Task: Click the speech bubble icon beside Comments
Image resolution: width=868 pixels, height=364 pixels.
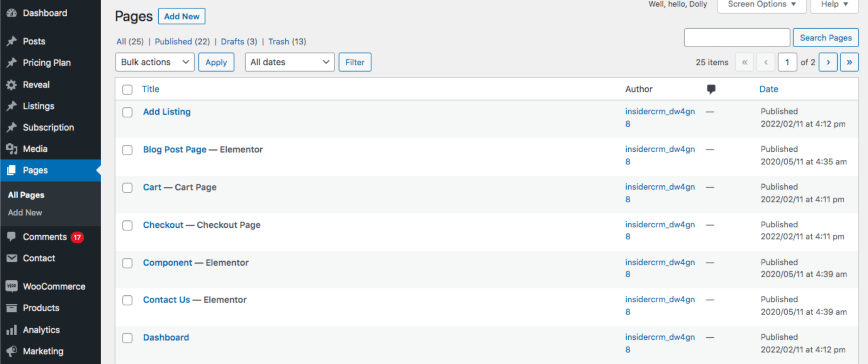Action: pos(12,237)
